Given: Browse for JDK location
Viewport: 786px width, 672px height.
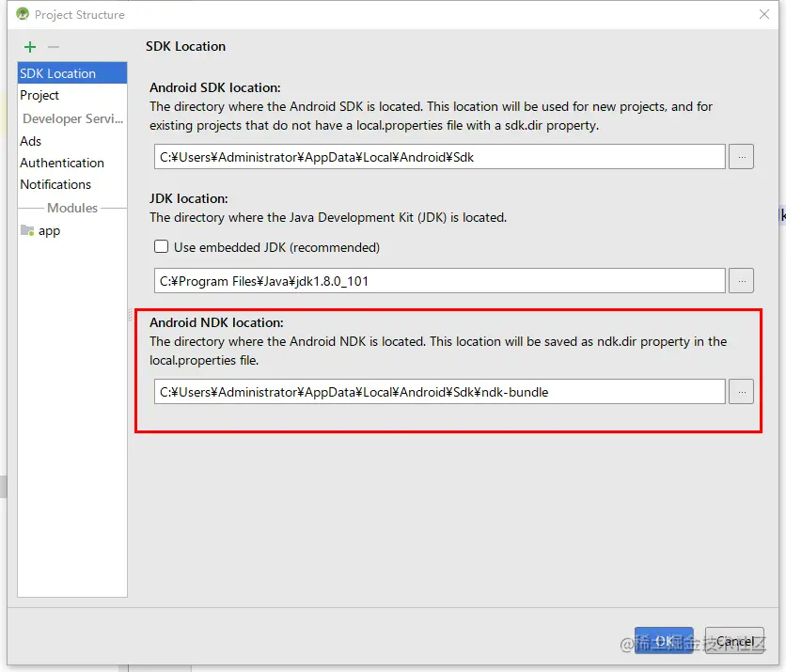Looking at the screenshot, I should (741, 280).
